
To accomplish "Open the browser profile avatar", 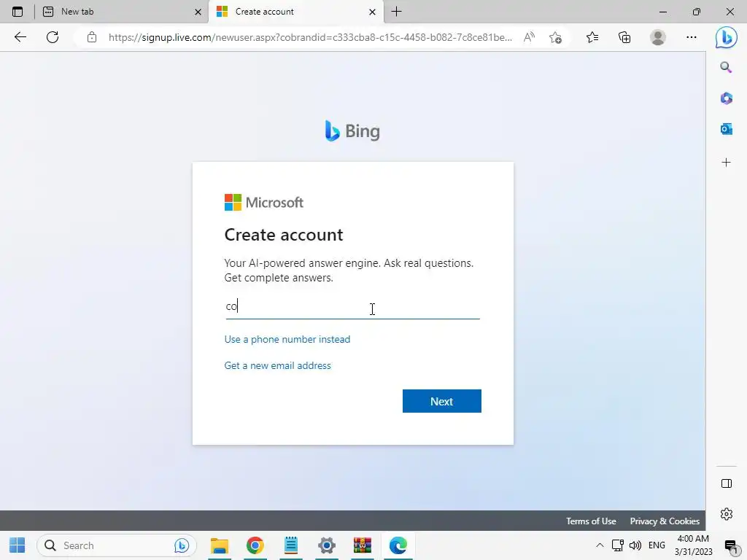I will click(658, 37).
